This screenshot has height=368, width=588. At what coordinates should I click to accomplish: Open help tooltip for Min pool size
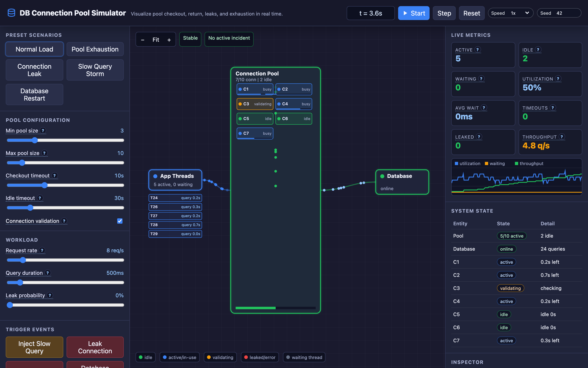click(43, 130)
